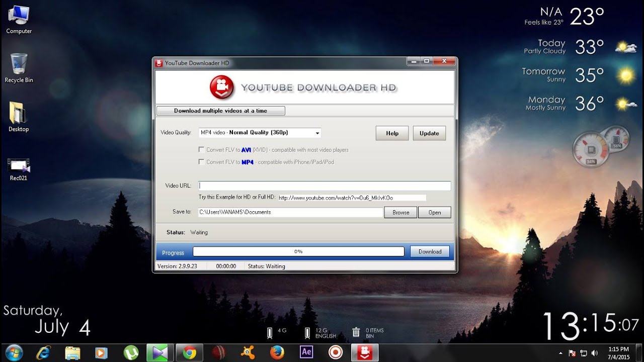This screenshot has width=644, height=362.
Task: Launch Firefox from the taskbar
Action: pyautogui.click(x=277, y=353)
